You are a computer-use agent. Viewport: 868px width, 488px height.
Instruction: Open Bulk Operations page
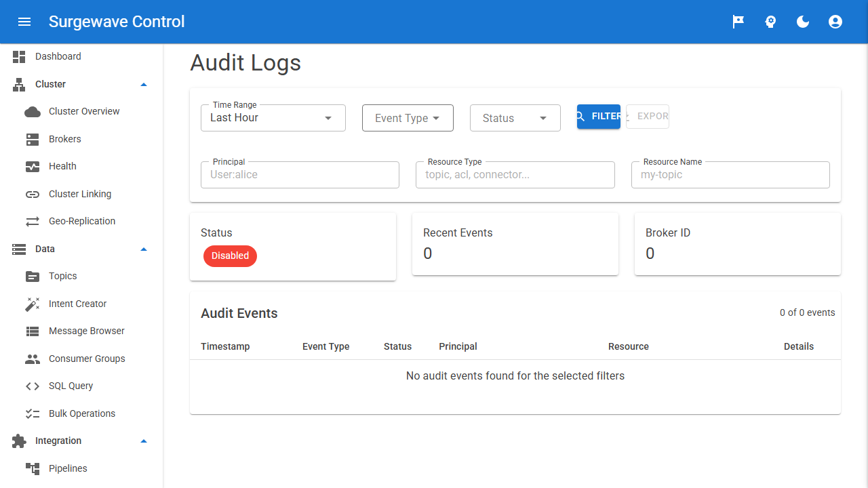click(x=81, y=414)
